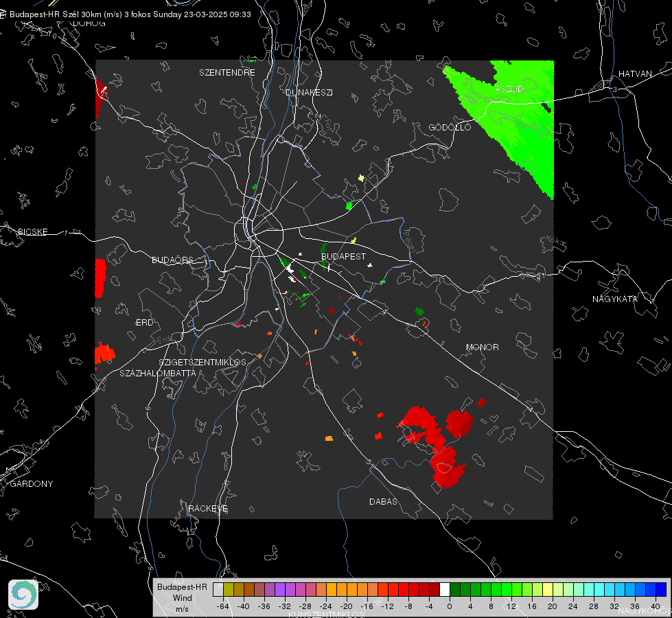Click the HATVAN label
Viewport: 672px width, 618px height.
coord(635,74)
